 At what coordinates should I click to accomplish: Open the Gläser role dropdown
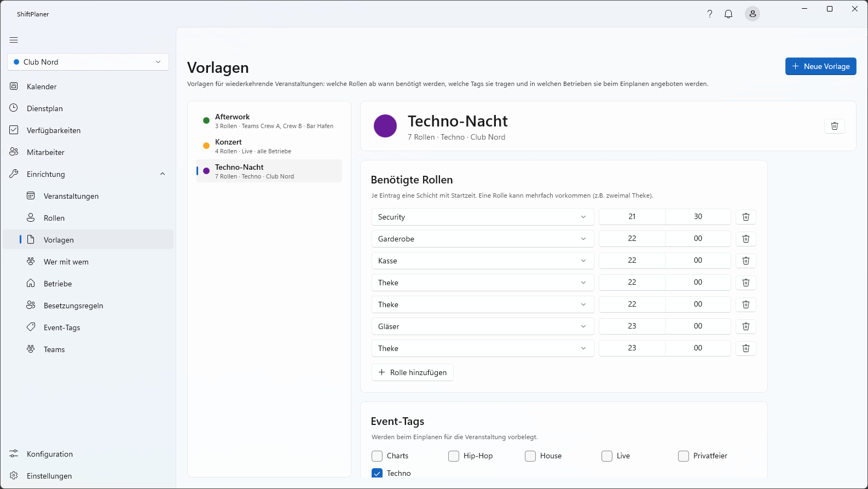pos(483,326)
